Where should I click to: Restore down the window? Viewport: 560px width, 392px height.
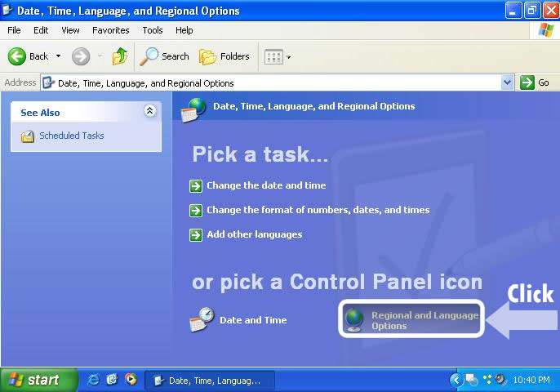531,10
